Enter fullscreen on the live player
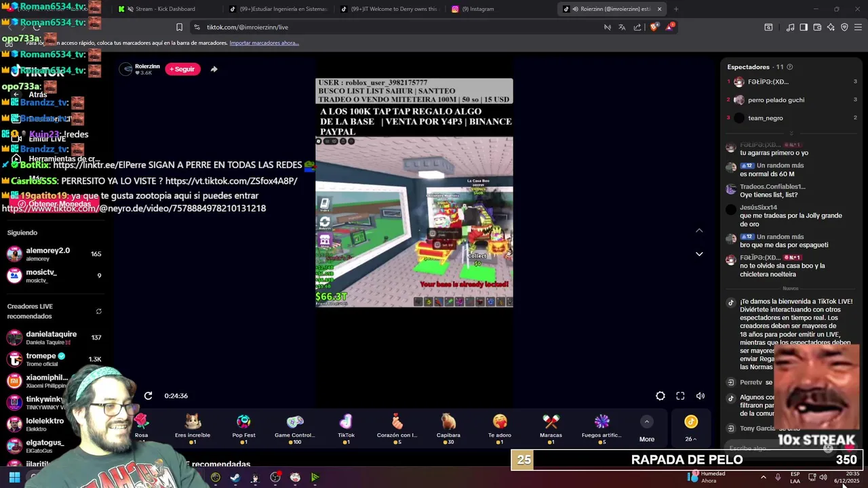 click(x=680, y=396)
